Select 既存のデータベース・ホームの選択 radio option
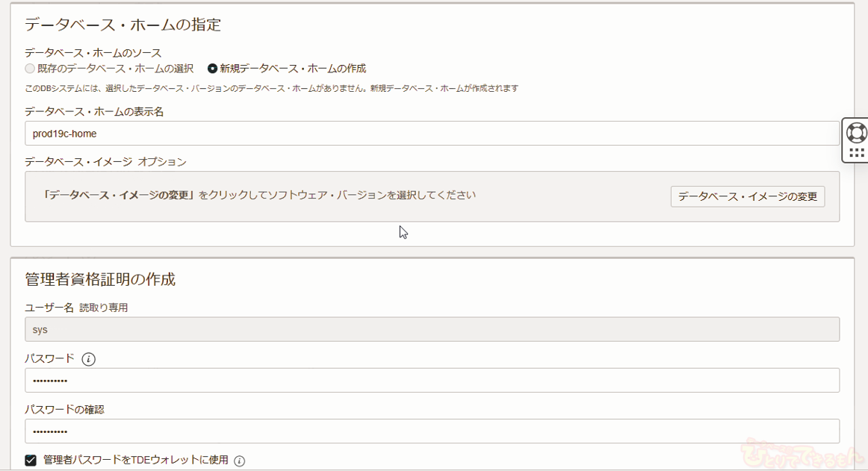The height and width of the screenshot is (471, 868). pos(30,69)
